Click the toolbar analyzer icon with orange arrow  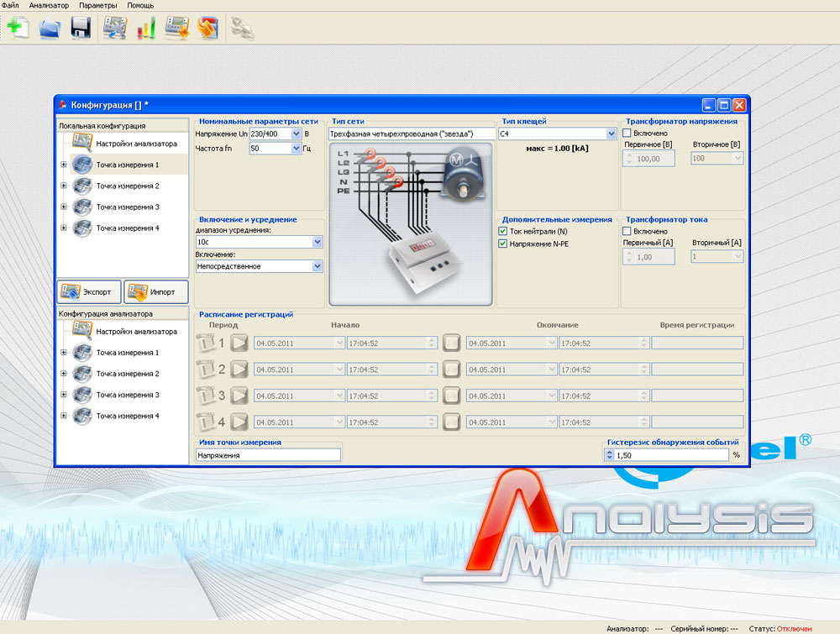pyautogui.click(x=177, y=28)
